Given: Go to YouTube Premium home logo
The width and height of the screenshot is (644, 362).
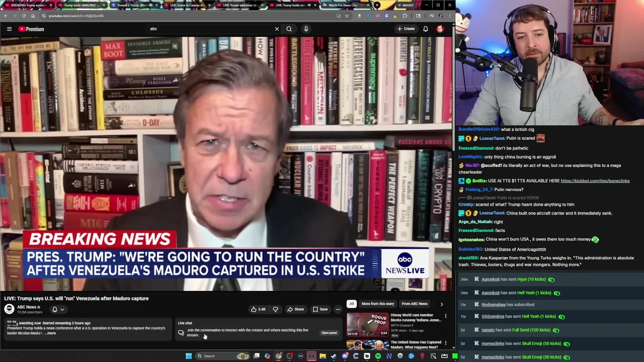Looking at the screenshot, I should (x=31, y=29).
